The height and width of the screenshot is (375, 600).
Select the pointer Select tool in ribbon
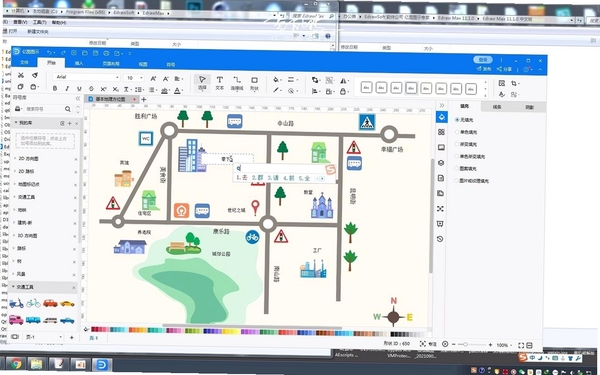click(202, 83)
